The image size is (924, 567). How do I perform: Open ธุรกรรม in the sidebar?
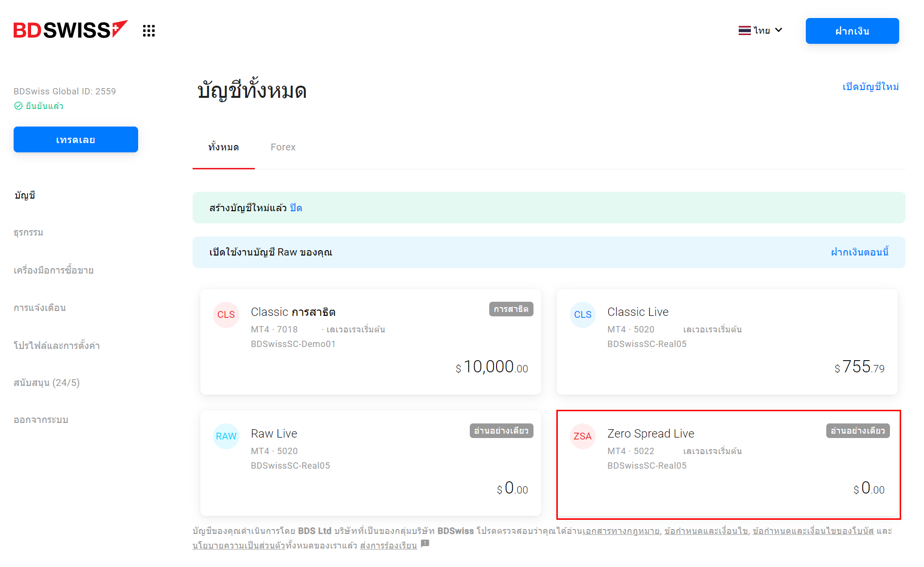28,233
